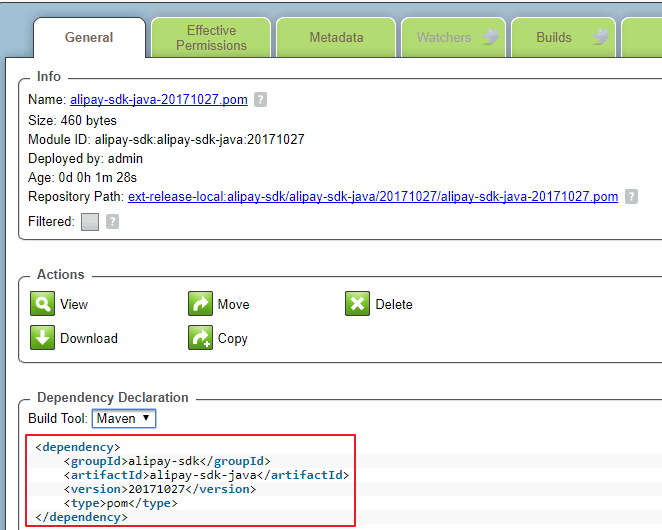This screenshot has width=662, height=530.
Task: Open help icon next to artifact Name
Action: 260,100
